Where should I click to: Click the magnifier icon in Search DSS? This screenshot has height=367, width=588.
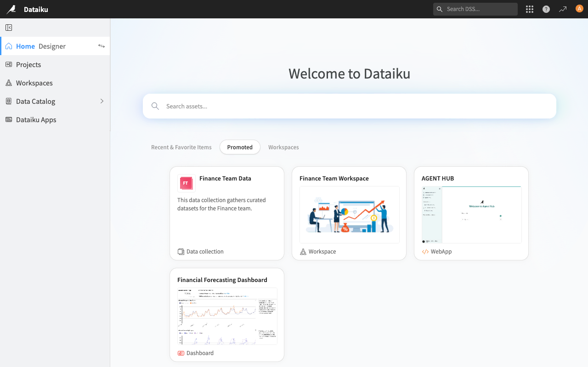click(440, 9)
